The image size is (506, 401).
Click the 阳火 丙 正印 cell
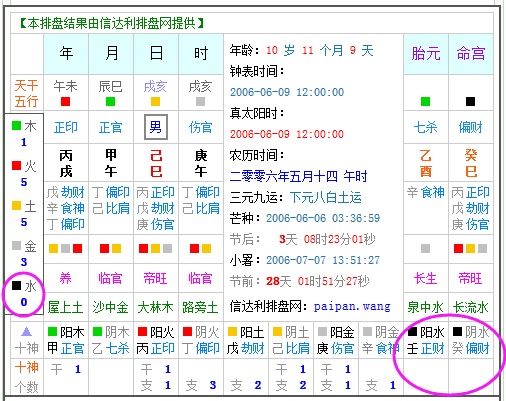(156, 340)
